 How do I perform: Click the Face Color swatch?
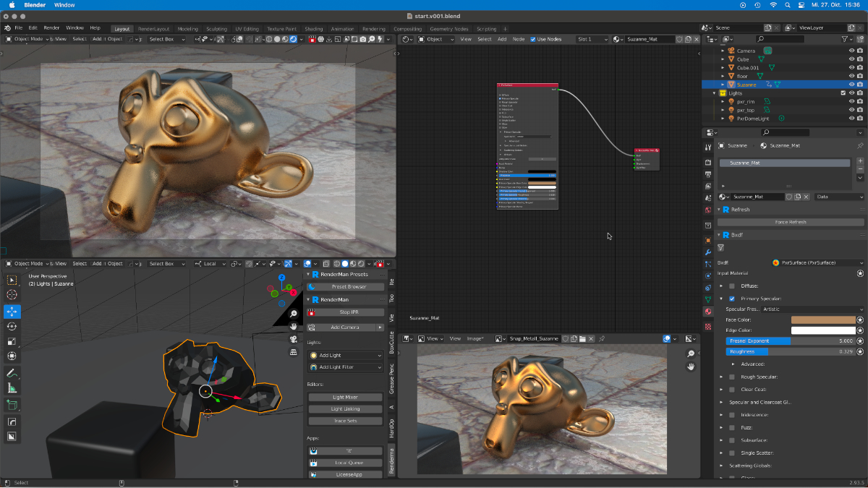tap(822, 320)
